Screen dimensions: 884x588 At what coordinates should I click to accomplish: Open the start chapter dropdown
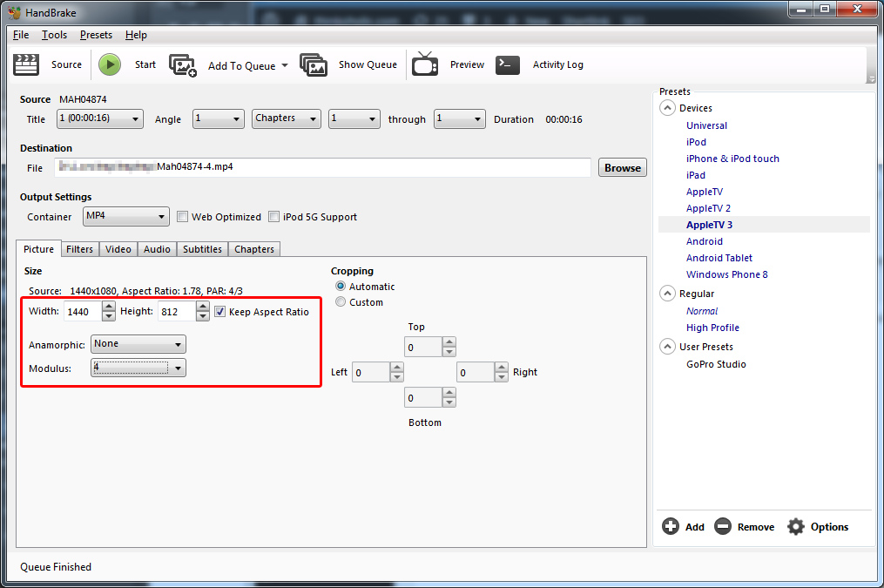click(x=354, y=119)
